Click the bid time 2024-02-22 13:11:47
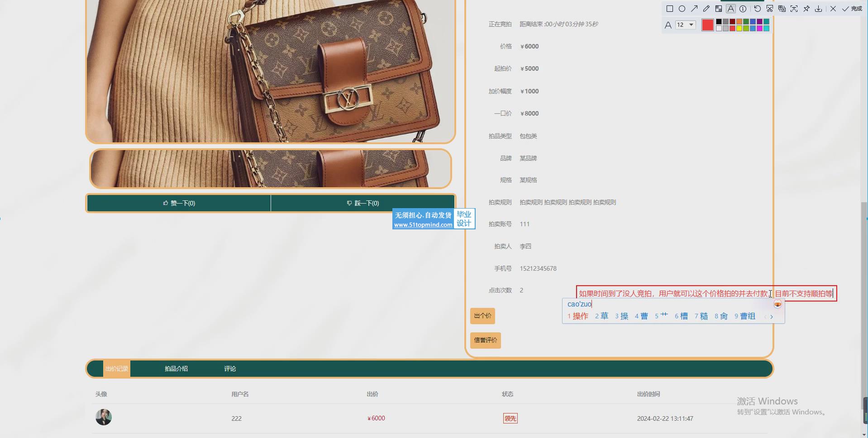 [x=665, y=419]
